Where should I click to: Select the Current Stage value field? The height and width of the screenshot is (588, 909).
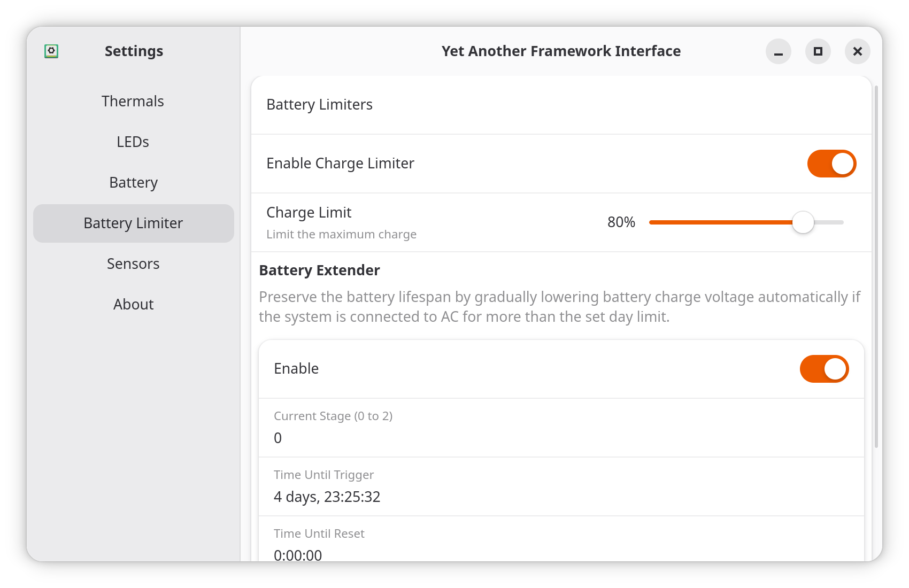pos(278,437)
